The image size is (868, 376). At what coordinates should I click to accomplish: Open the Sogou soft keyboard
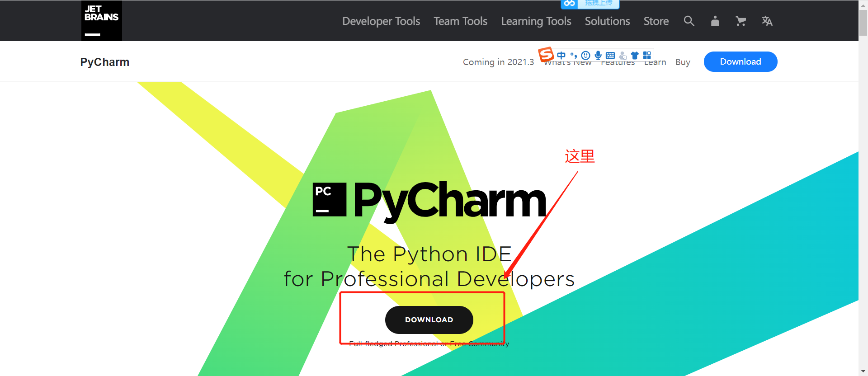tap(610, 55)
